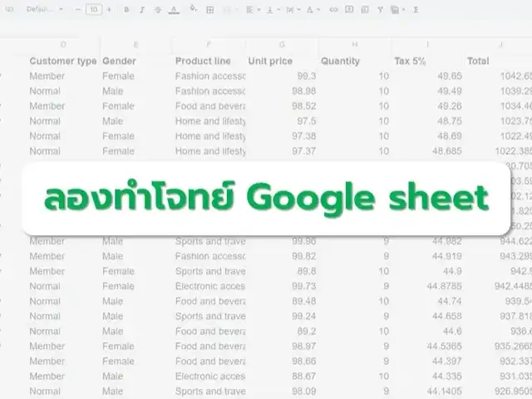Viewport: 532px width, 399px height.
Task: Open the Functions sigma menu
Action: (x=416, y=10)
